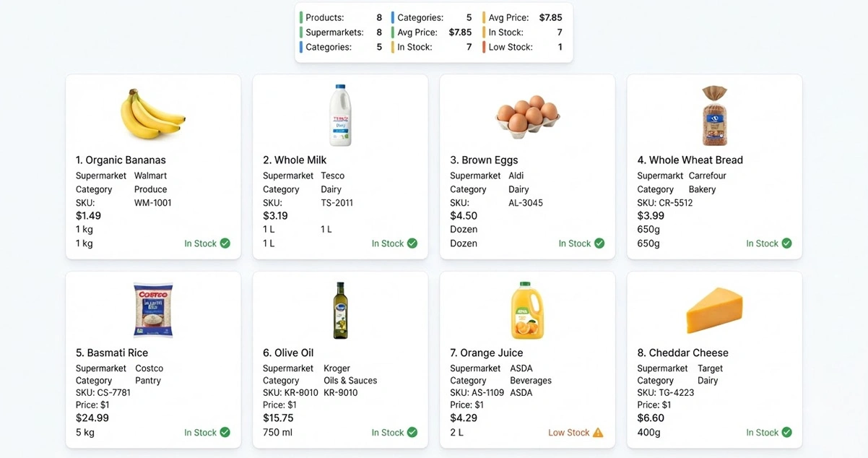Click the Products count summary stat
Viewport: 868px width, 458px height.
[x=341, y=17]
